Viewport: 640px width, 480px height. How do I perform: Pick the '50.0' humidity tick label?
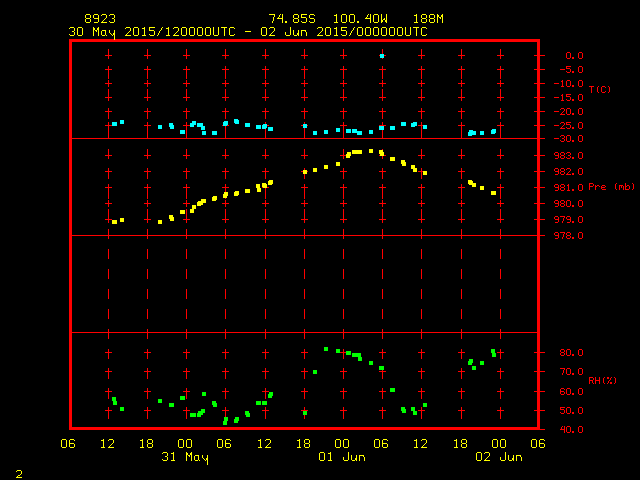pos(571,411)
